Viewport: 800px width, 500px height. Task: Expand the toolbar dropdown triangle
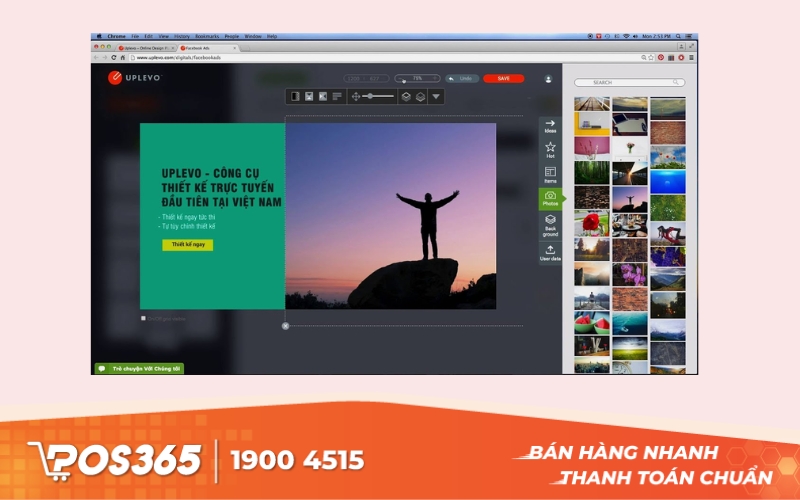click(x=436, y=96)
